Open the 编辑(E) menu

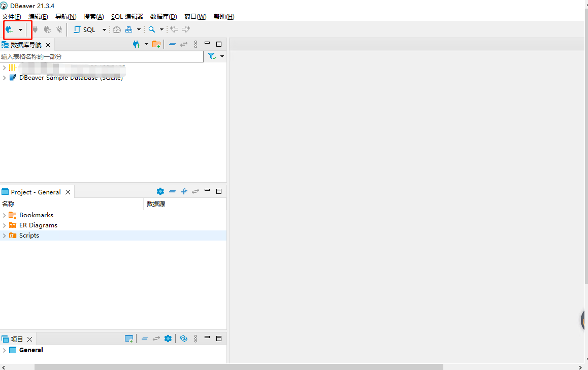pos(38,16)
